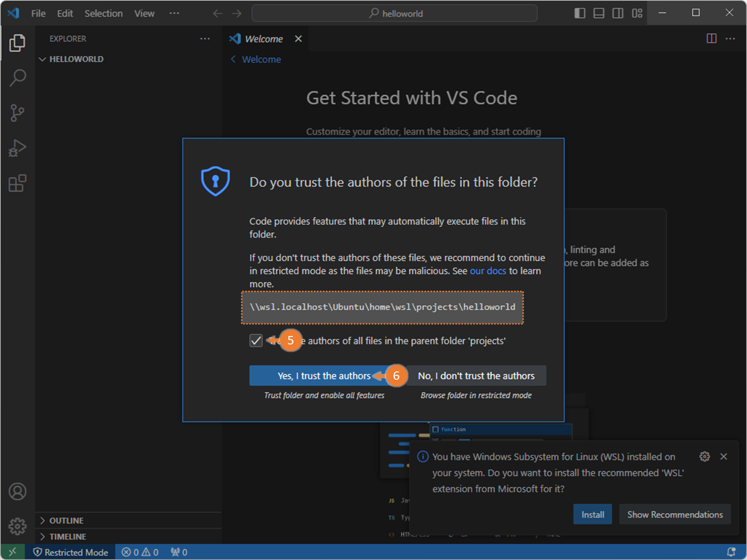Open the Explorer view in activity bar

point(17,43)
